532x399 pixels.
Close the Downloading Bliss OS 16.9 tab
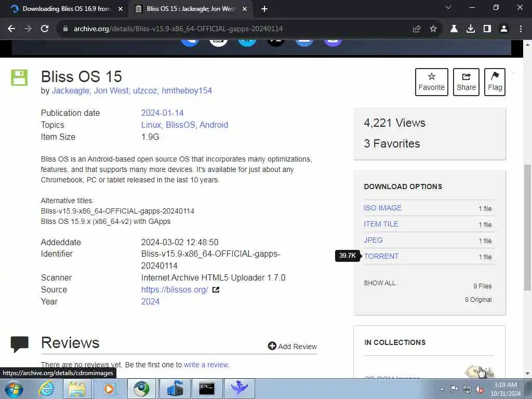click(121, 9)
